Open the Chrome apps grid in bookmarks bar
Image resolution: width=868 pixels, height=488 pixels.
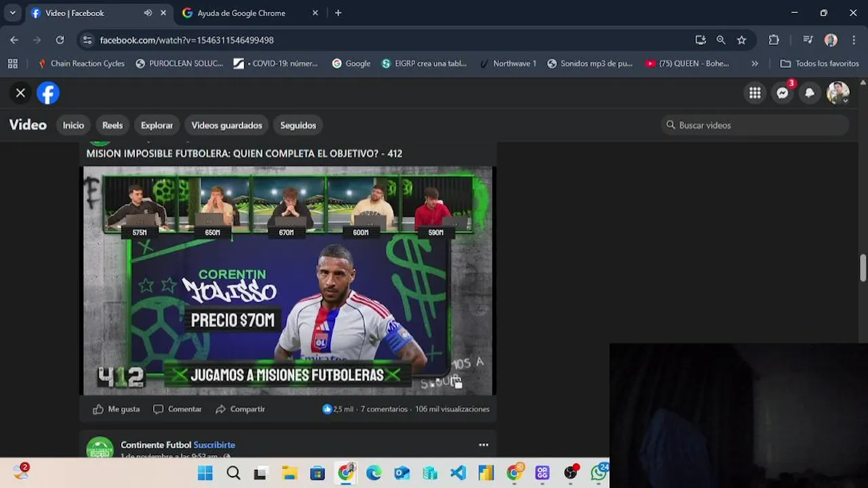pyautogui.click(x=12, y=64)
